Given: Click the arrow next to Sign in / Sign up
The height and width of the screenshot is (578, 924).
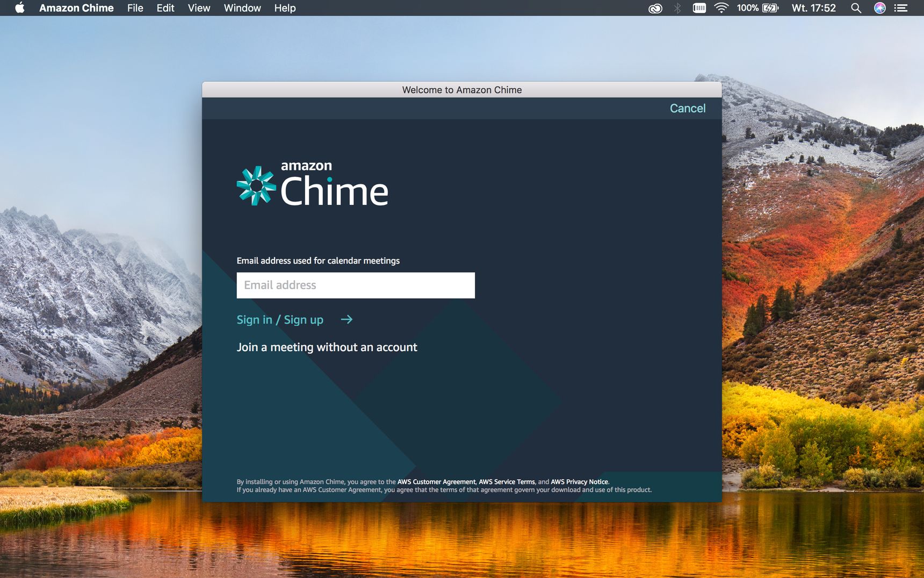Looking at the screenshot, I should (347, 319).
